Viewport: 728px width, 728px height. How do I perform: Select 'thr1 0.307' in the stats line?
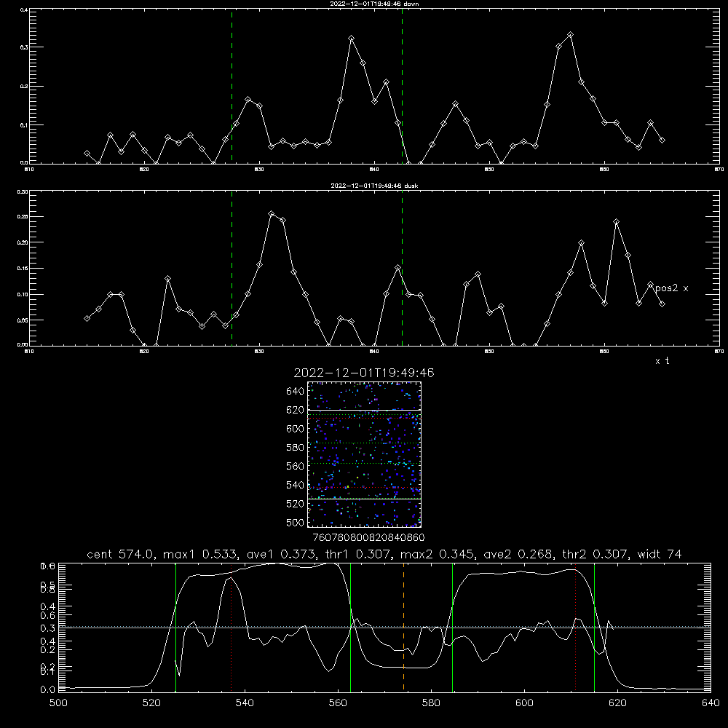coord(361,554)
